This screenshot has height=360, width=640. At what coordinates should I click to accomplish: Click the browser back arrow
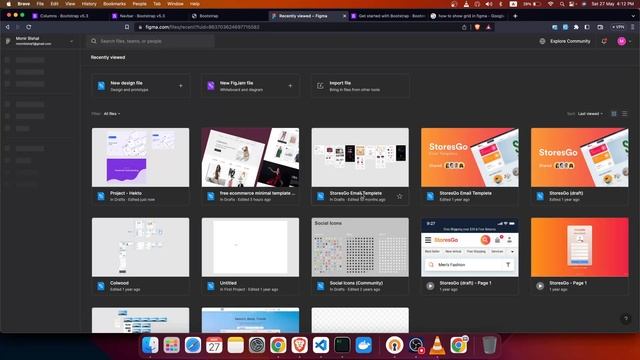click(7, 27)
